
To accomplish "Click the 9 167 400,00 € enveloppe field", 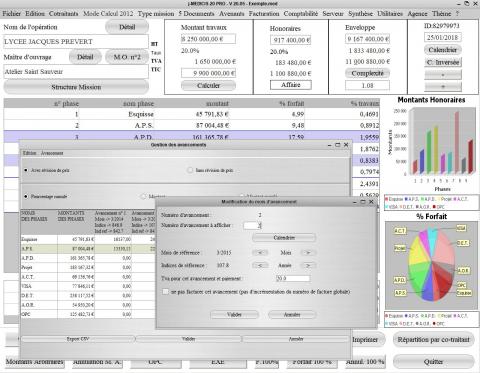I will 367,39.
